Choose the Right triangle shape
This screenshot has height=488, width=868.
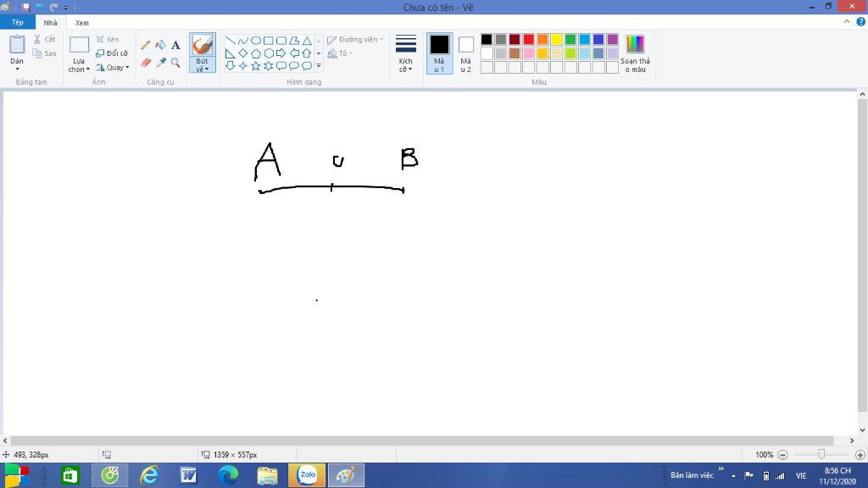click(x=231, y=53)
